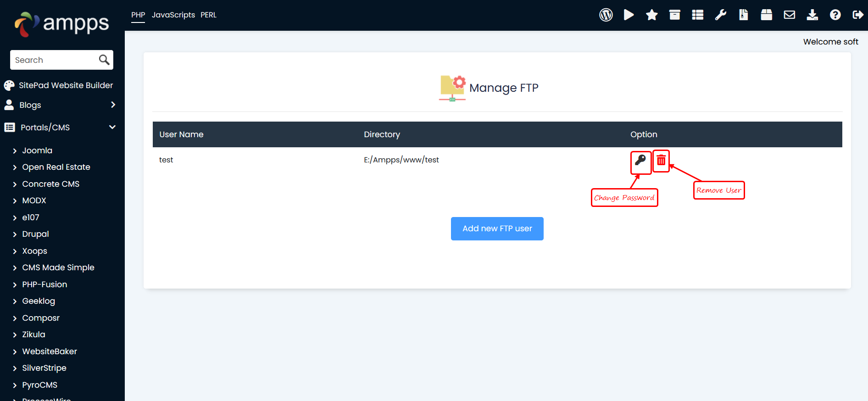868x401 pixels.
Task: Click the play demos icon
Action: click(x=629, y=15)
